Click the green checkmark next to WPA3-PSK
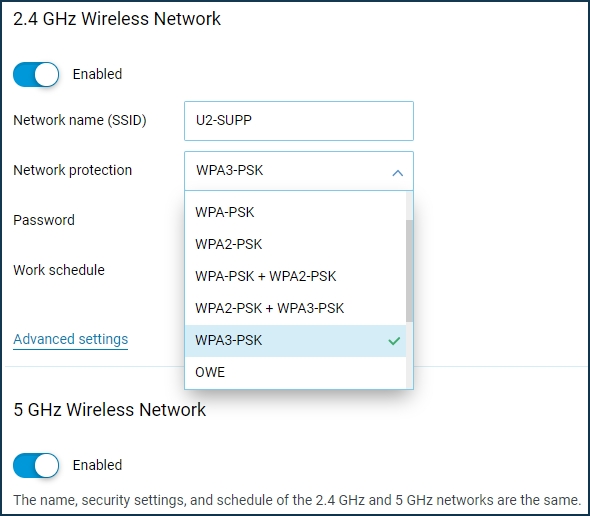The image size is (590, 516). 394,341
